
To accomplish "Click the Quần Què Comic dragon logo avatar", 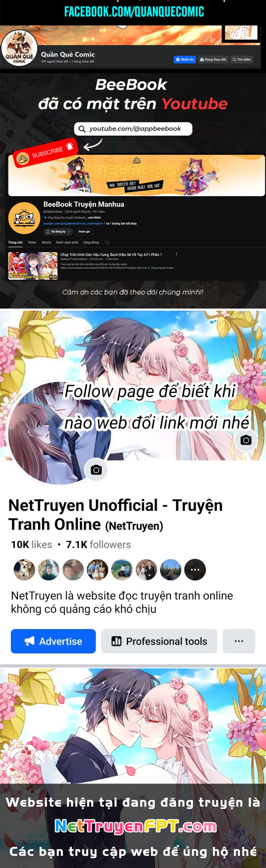I will [x=19, y=48].
